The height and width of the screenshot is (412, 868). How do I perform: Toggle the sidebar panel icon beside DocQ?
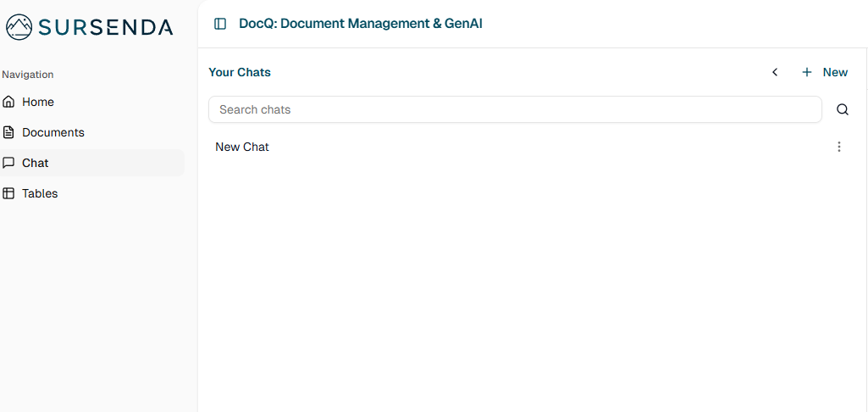click(220, 24)
